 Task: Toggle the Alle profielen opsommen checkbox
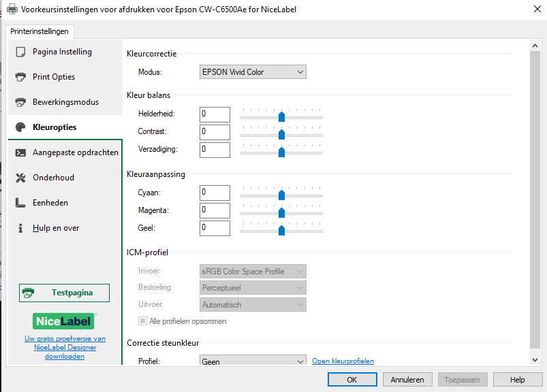(x=142, y=321)
